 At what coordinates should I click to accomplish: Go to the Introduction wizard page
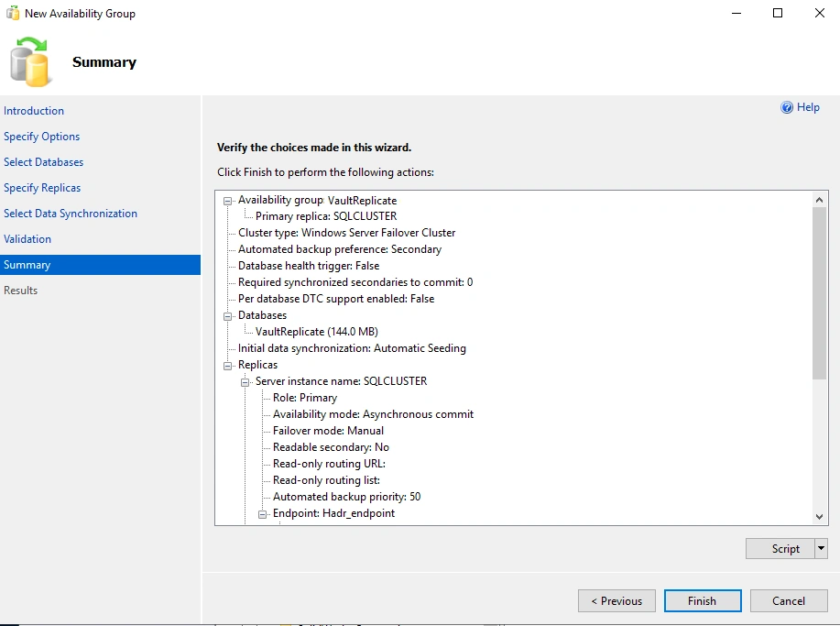34,111
